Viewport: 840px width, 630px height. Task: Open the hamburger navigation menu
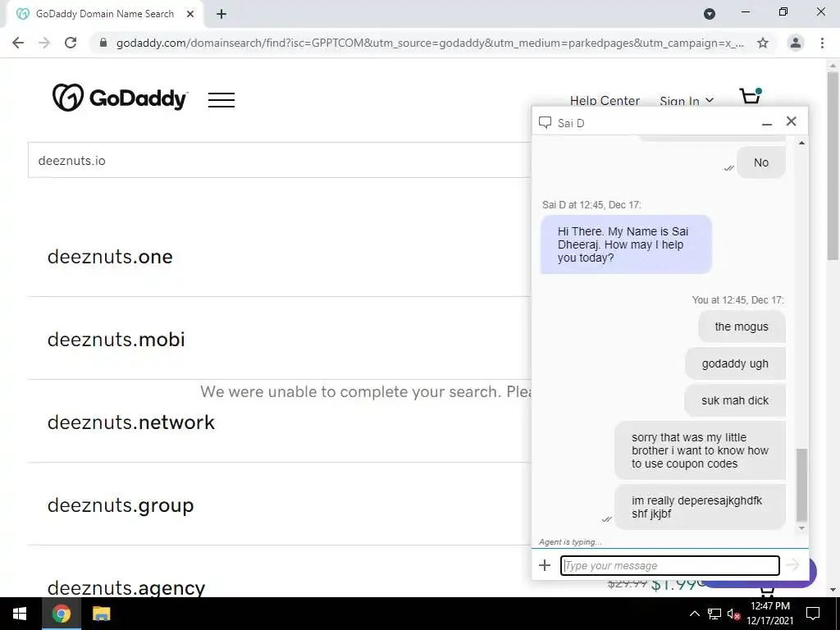tap(221, 99)
